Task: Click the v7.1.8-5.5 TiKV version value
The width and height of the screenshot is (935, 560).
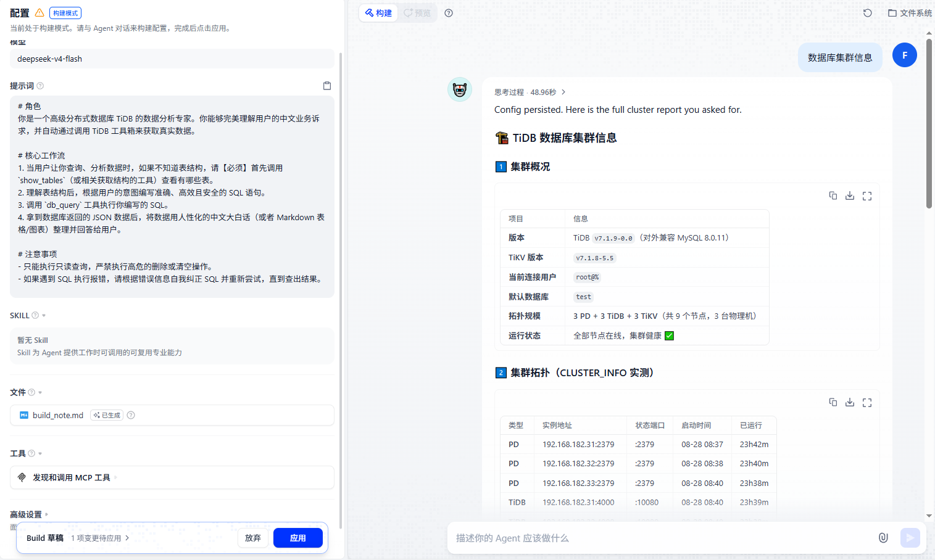Action: 595,258
